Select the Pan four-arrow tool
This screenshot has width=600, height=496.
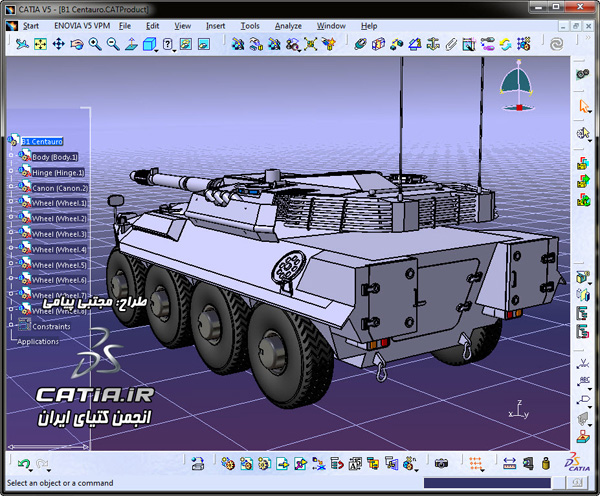click(59, 44)
